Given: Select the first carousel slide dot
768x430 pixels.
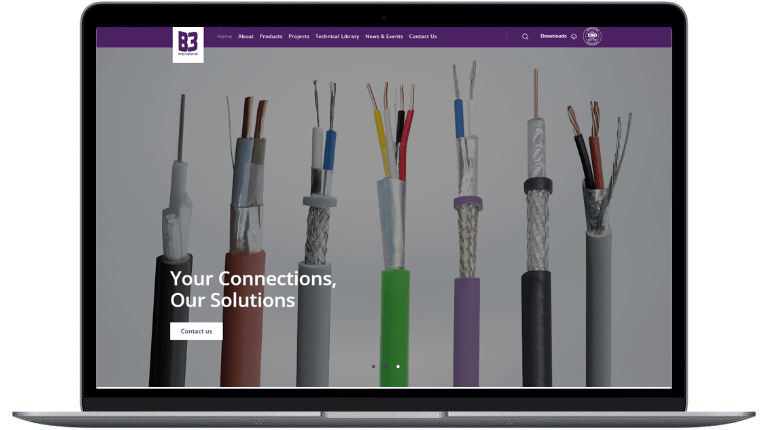Looking at the screenshot, I should (x=374, y=366).
